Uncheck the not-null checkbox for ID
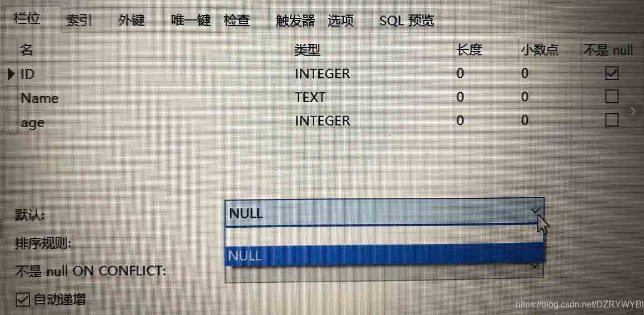Image resolution: width=644 pixels, height=315 pixels. pos(612,73)
